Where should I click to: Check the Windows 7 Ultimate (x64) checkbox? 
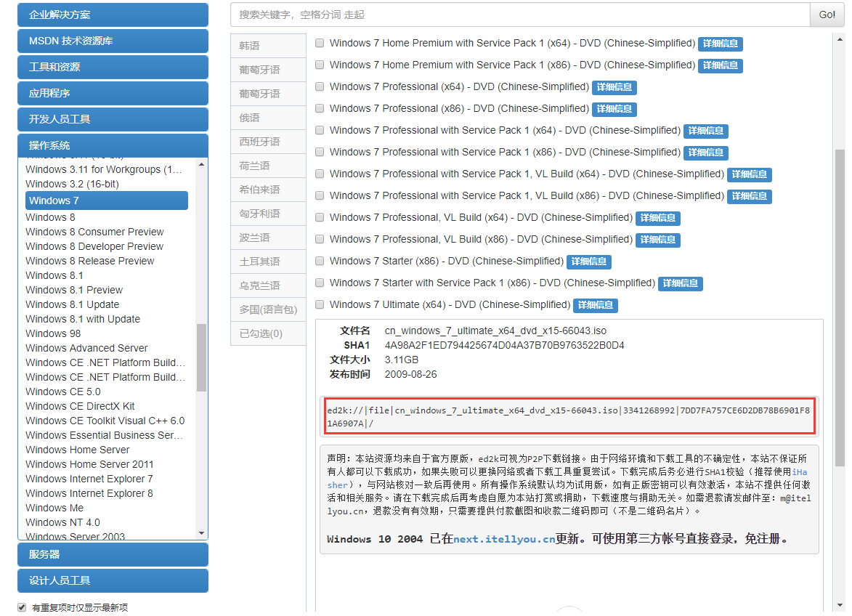pyautogui.click(x=320, y=304)
